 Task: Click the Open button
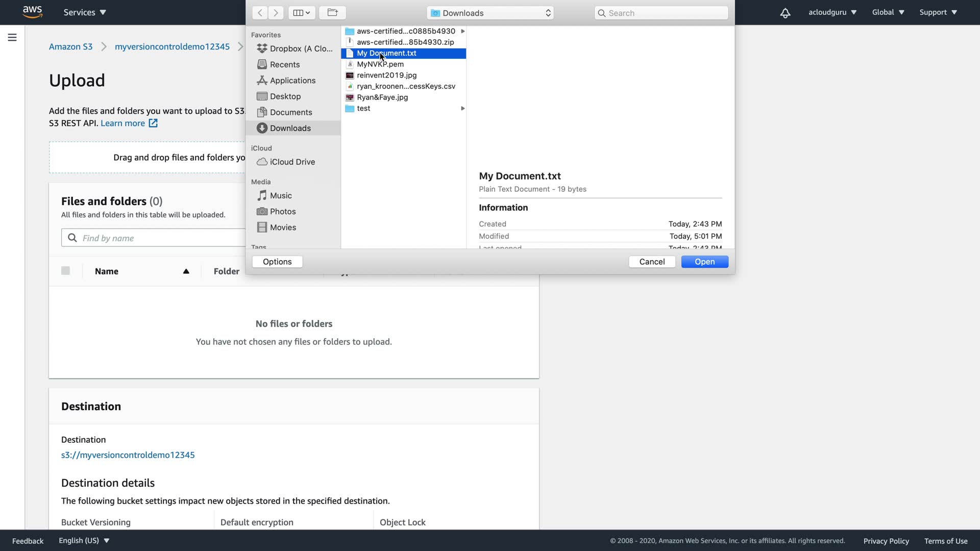tap(704, 262)
